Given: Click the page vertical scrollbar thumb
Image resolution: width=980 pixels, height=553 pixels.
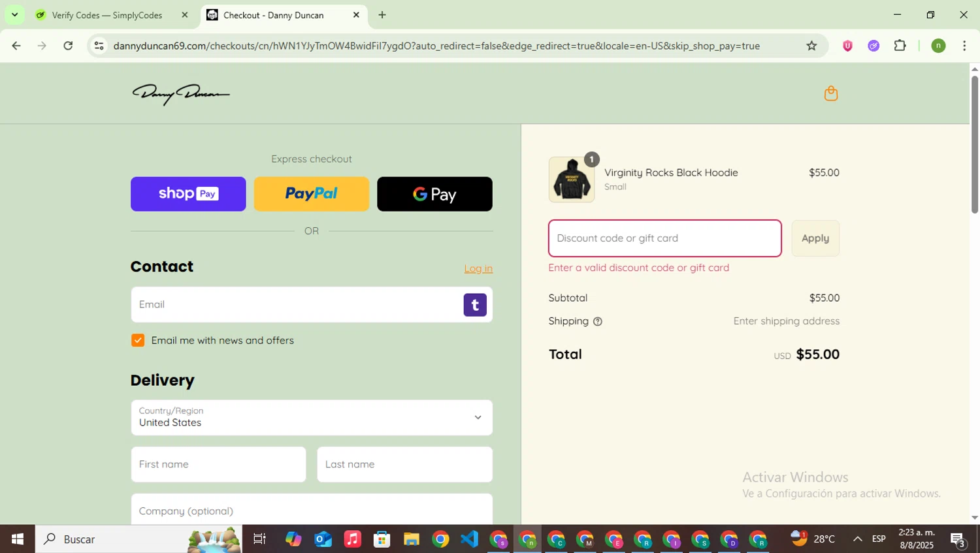Looking at the screenshot, I should pos(974,144).
